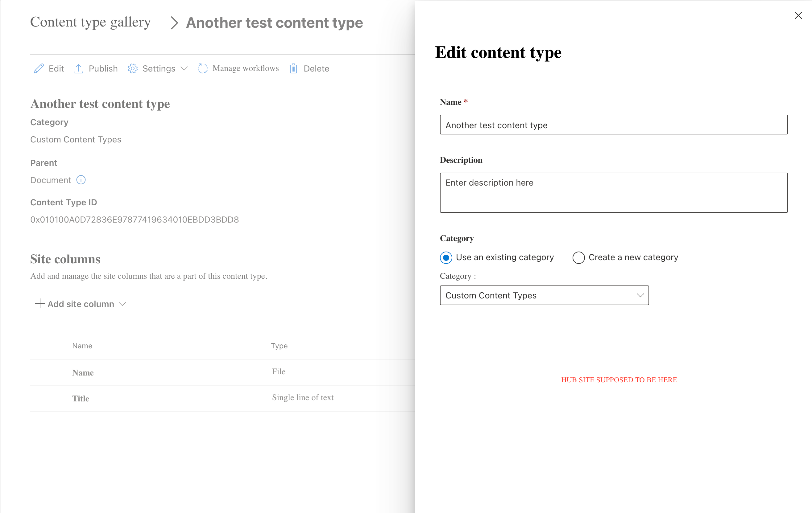The image size is (812, 513).
Task: Click the plus icon beside Add site column
Action: [39, 304]
